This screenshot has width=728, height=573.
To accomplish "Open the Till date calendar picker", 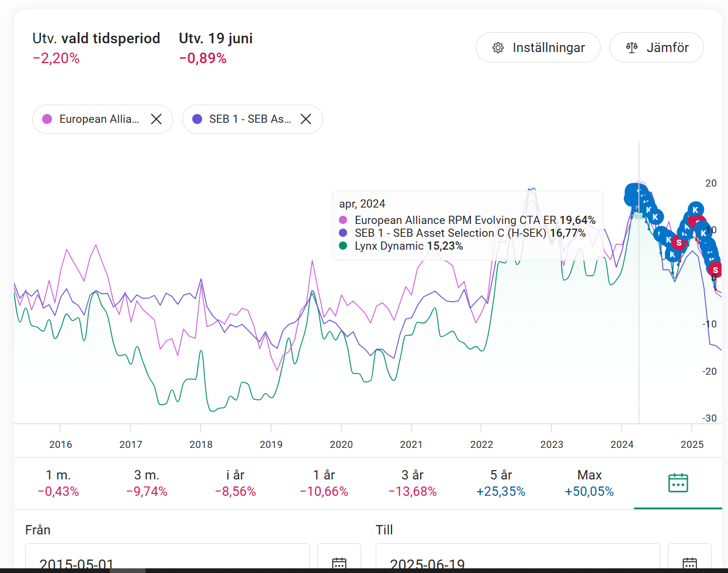I will 689,562.
